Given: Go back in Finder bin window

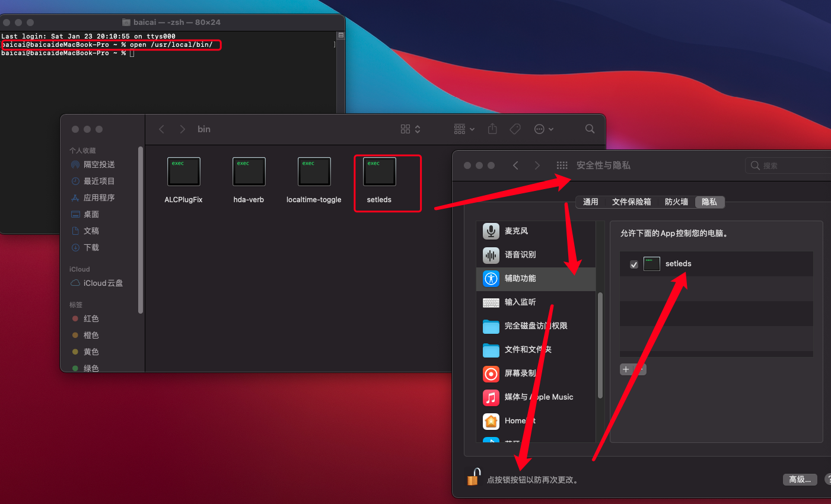Looking at the screenshot, I should [161, 129].
